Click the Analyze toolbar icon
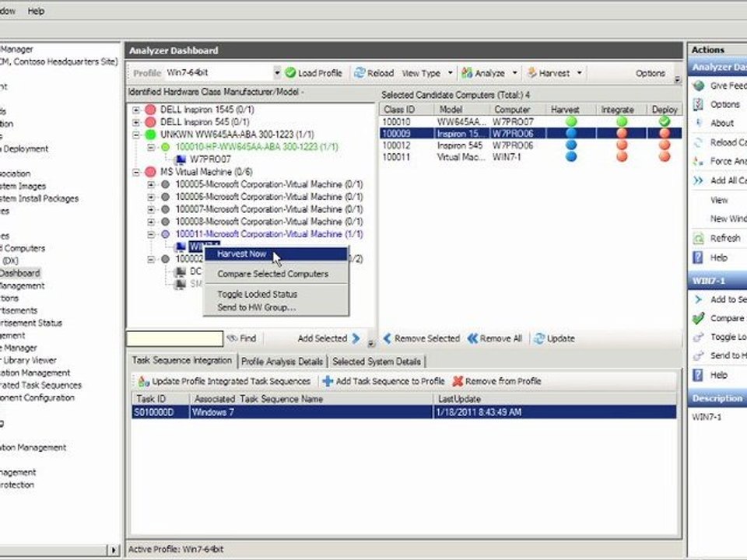 click(467, 73)
